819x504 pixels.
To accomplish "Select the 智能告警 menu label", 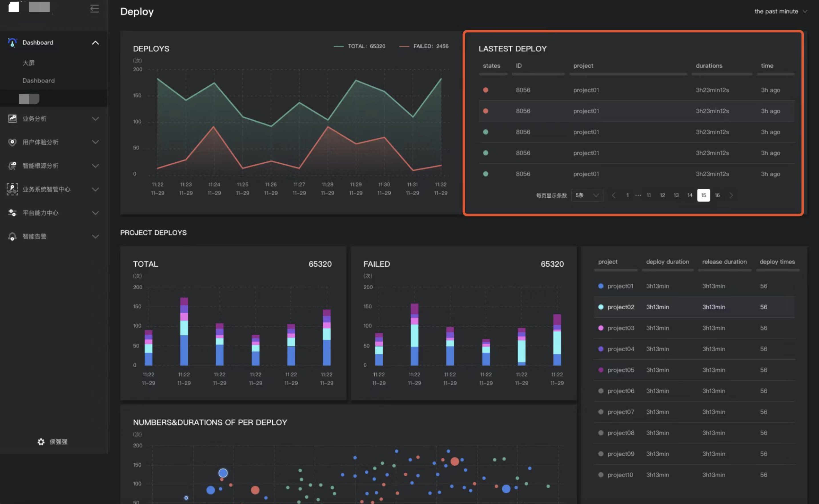I will [34, 236].
